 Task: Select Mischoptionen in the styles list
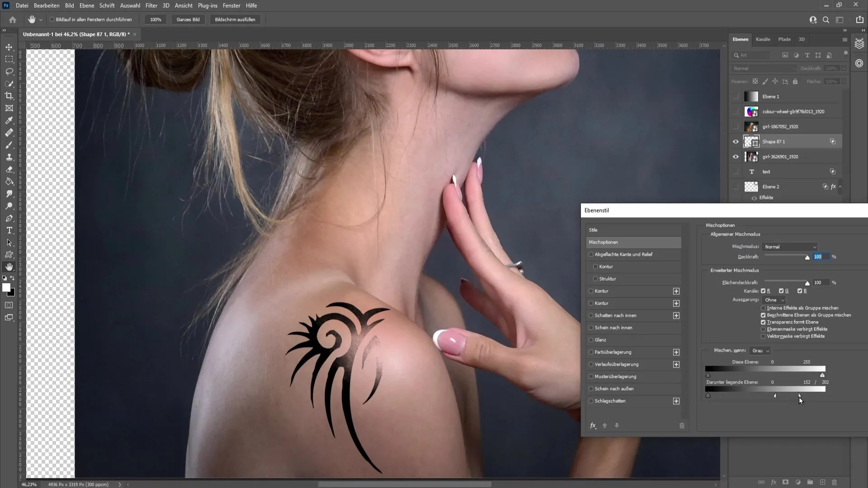click(x=633, y=243)
